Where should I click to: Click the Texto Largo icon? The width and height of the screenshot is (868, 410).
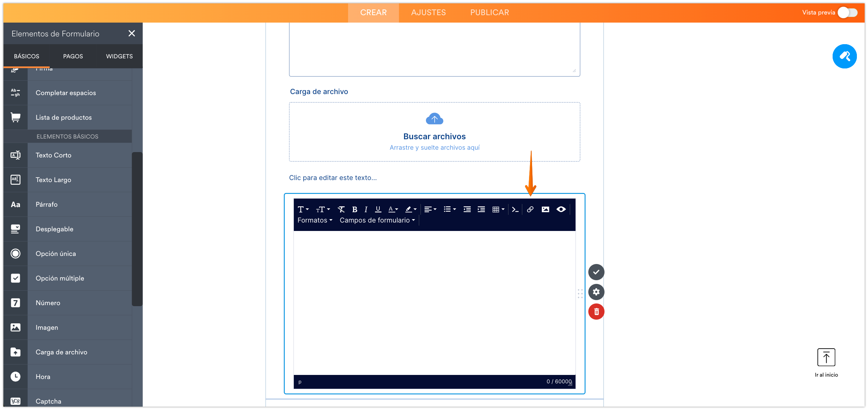[x=15, y=180]
